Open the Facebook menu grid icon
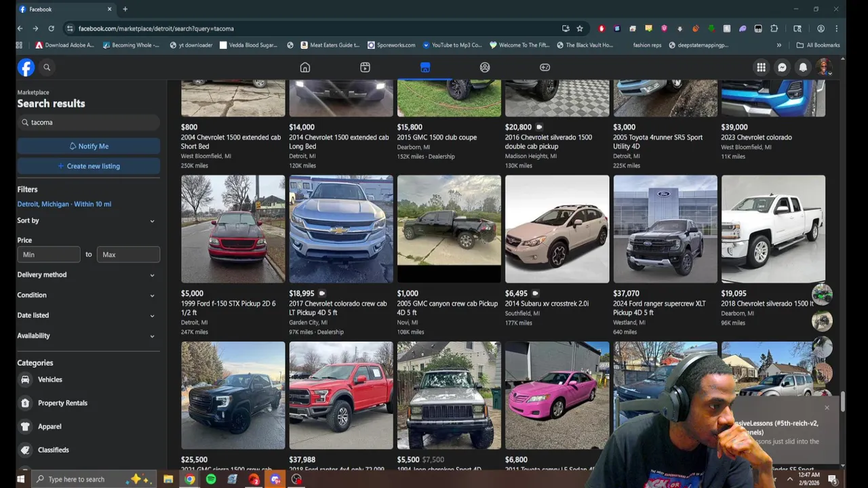 coord(762,67)
